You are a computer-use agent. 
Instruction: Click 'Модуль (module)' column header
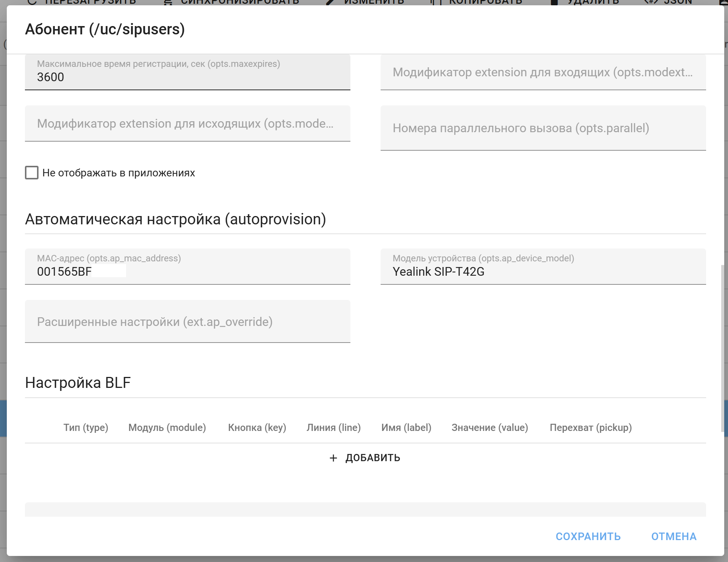[167, 428]
